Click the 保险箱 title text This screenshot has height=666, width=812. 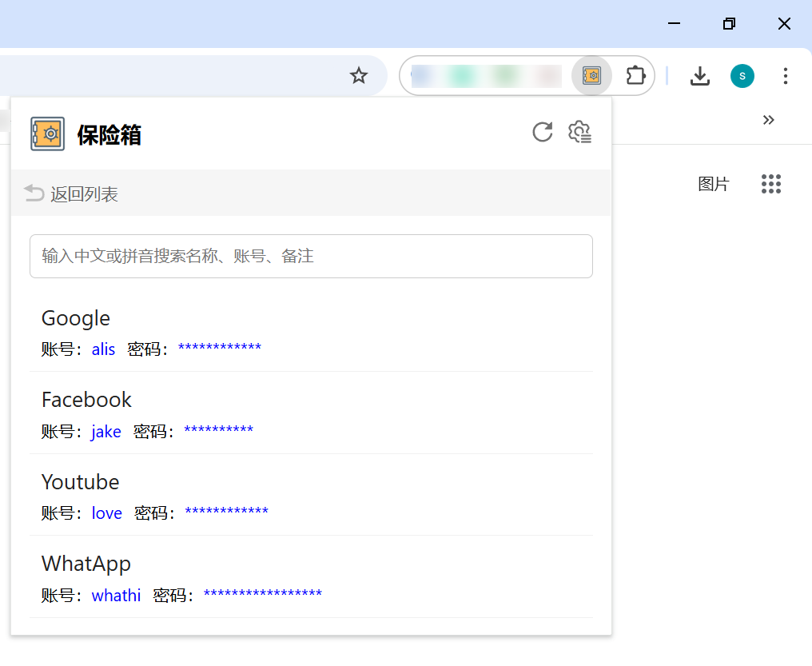pyautogui.click(x=109, y=134)
